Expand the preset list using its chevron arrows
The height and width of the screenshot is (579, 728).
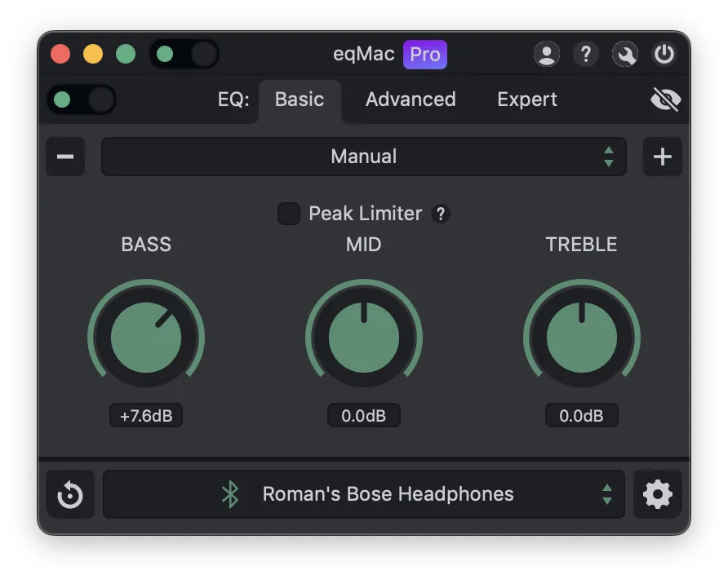click(x=610, y=157)
